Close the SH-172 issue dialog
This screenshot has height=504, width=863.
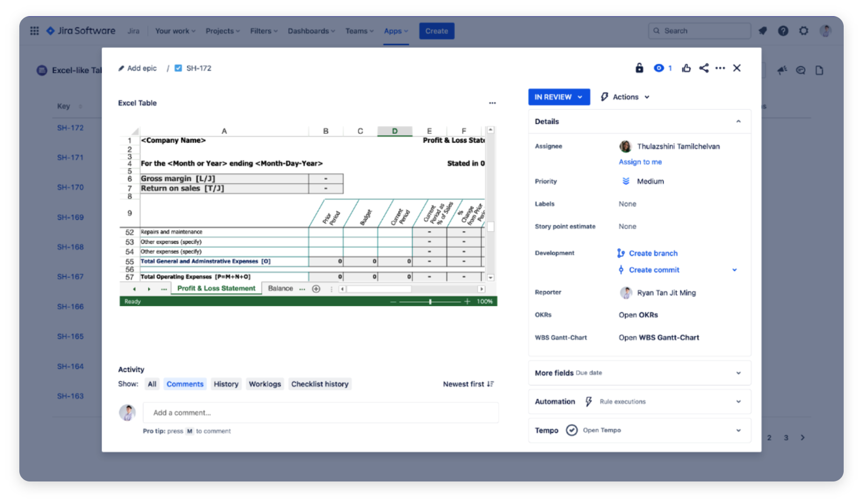pyautogui.click(x=737, y=68)
